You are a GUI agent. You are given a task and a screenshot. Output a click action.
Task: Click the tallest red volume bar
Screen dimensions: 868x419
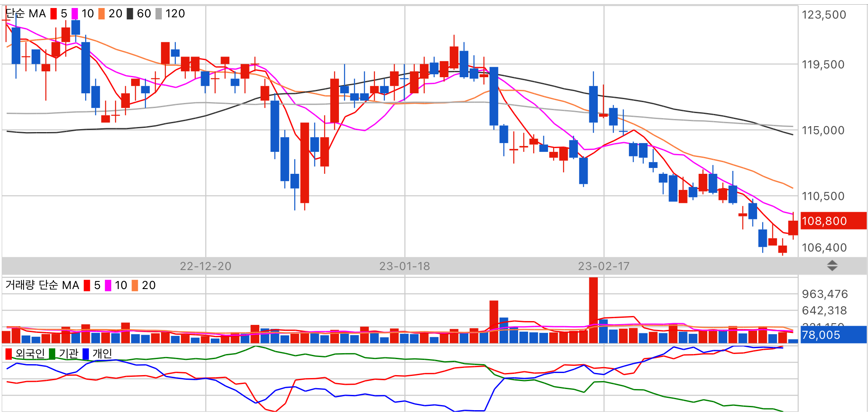[593, 310]
